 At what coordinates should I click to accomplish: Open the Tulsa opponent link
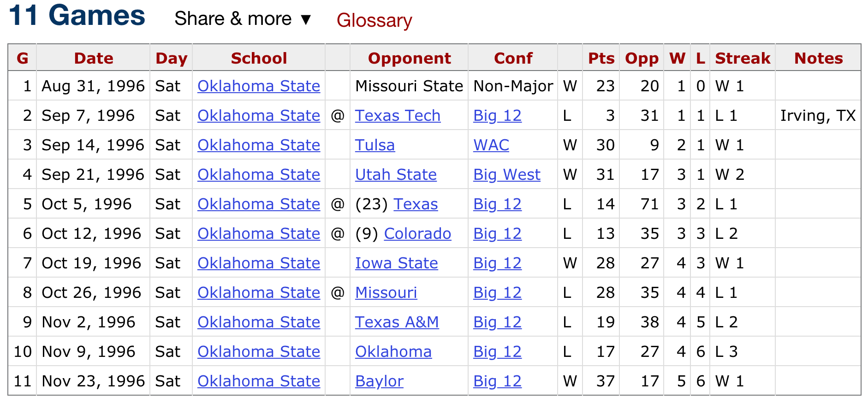tap(375, 145)
